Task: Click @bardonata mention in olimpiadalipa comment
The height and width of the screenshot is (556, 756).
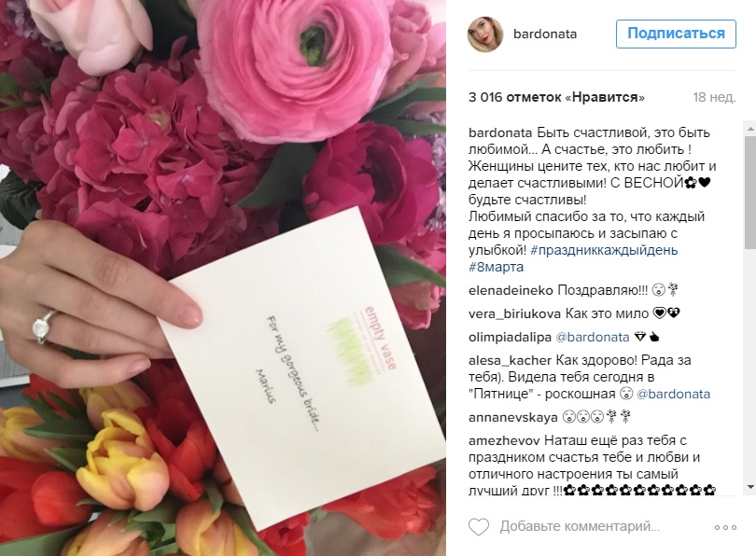Action: pyautogui.click(x=593, y=338)
